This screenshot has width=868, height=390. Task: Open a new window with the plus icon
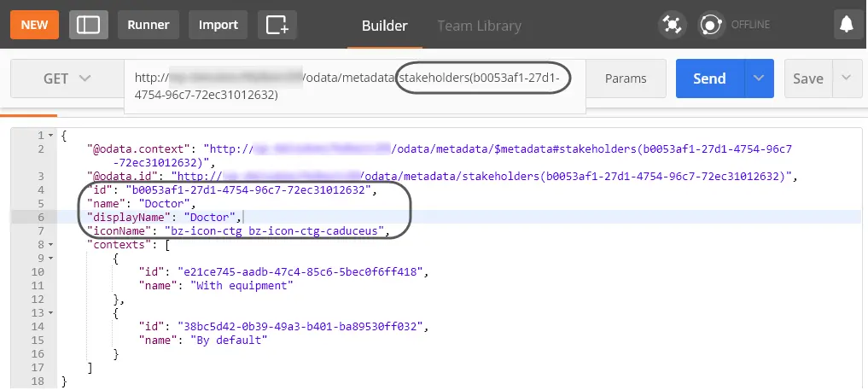pos(277,25)
